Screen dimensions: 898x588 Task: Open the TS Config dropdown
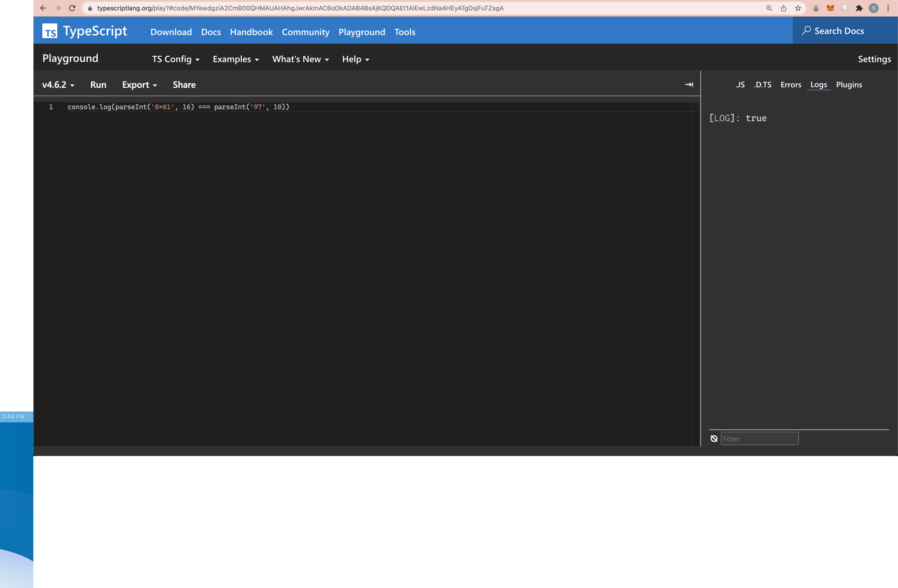coord(175,59)
